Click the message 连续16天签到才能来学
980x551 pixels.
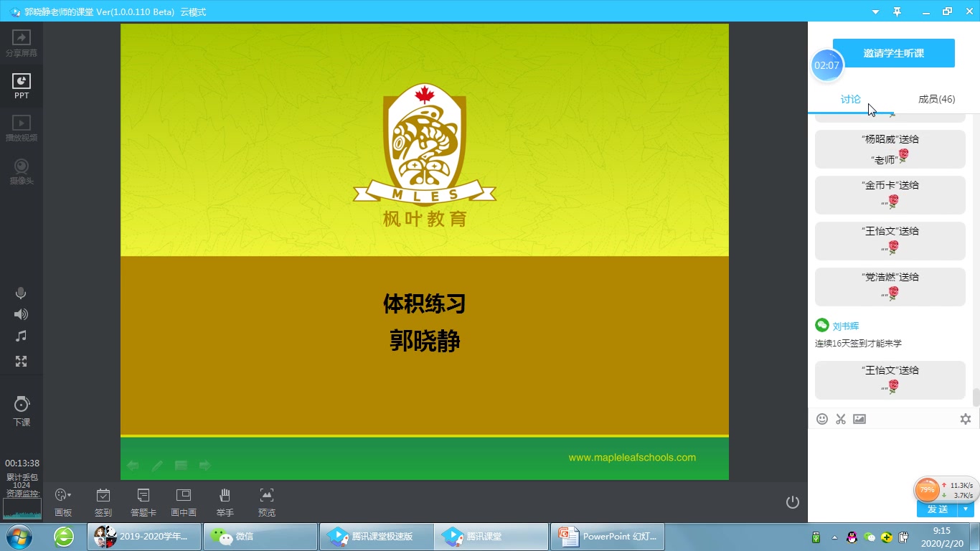click(x=858, y=344)
